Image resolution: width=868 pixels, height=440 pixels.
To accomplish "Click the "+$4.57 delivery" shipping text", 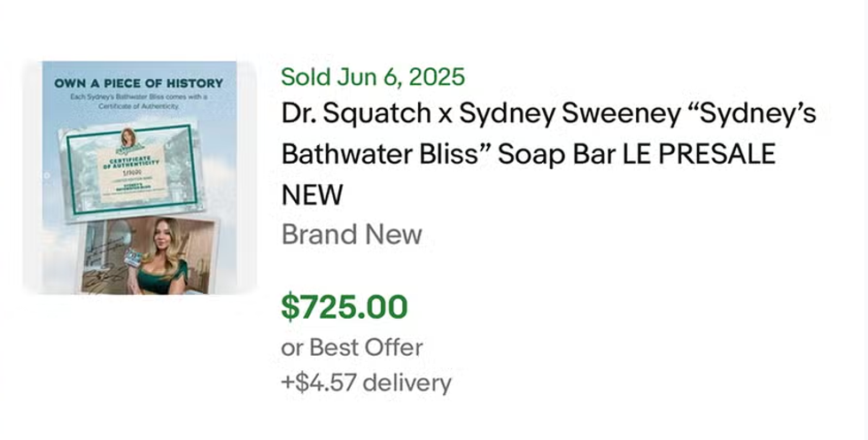I will click(x=366, y=383).
